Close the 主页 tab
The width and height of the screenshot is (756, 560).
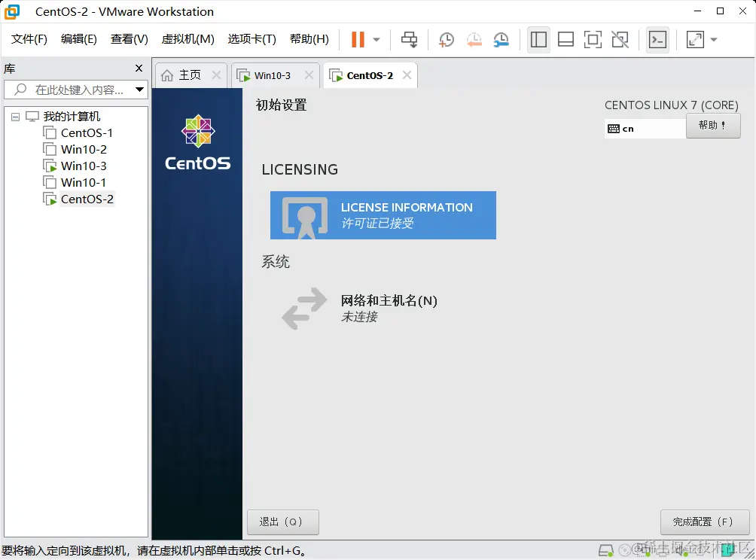(216, 75)
